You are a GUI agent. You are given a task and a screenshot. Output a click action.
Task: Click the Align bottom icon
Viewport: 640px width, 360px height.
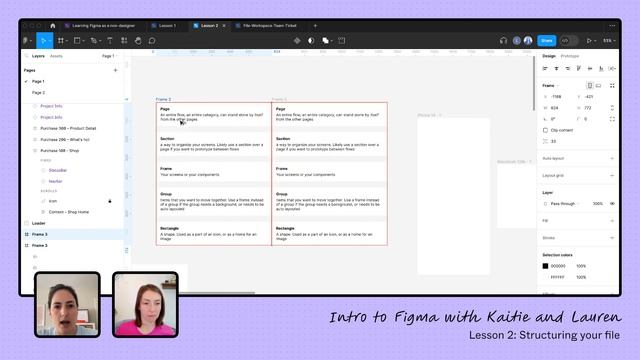pos(601,69)
